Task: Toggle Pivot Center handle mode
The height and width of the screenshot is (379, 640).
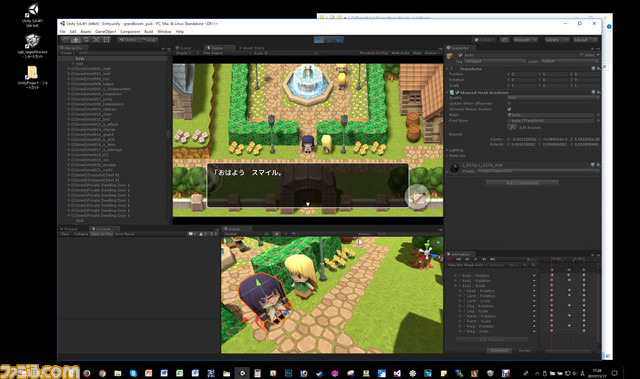Action: point(128,40)
